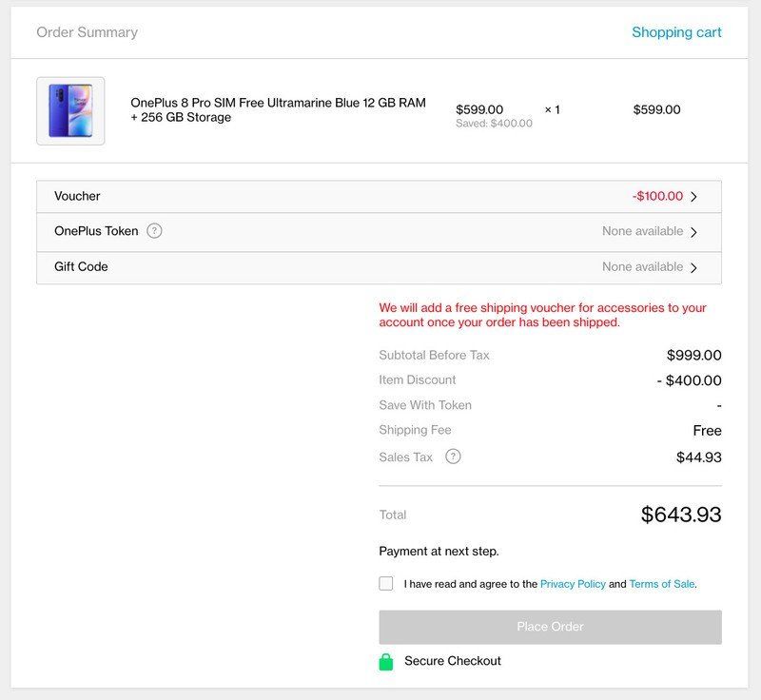Click the Total amount $643.93
Viewport: 761px width, 700px height.
681,514
